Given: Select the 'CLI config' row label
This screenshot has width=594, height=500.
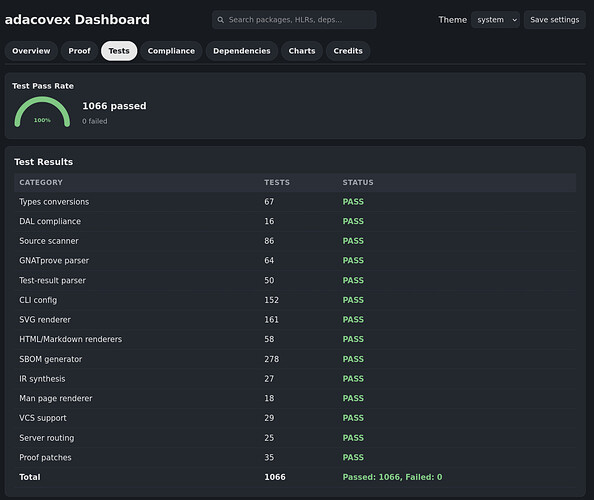Looking at the screenshot, I should pos(38,300).
